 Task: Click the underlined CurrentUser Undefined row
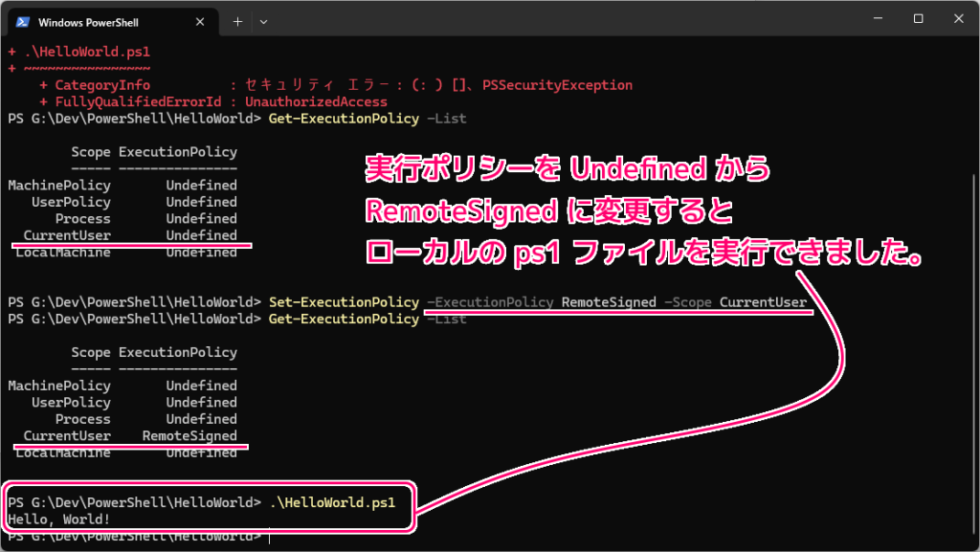coord(129,234)
